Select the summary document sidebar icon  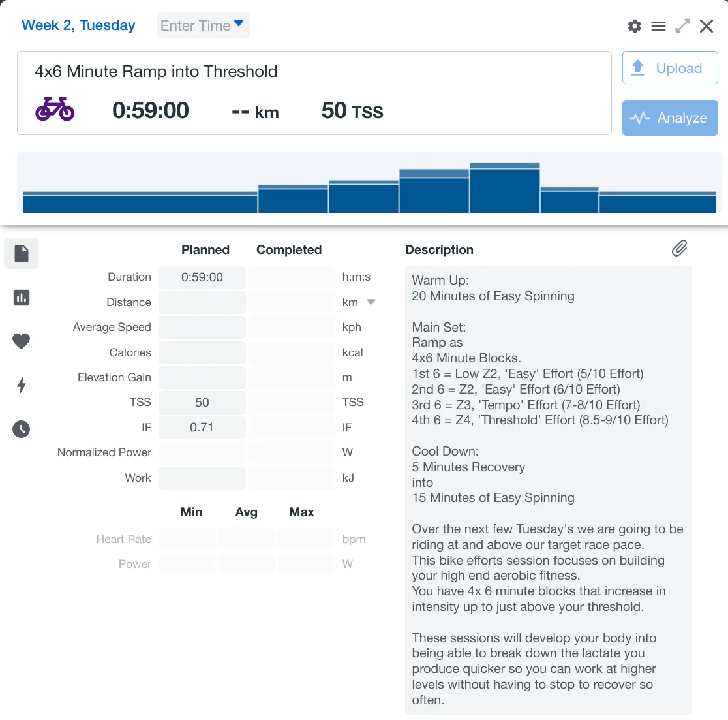point(22,253)
